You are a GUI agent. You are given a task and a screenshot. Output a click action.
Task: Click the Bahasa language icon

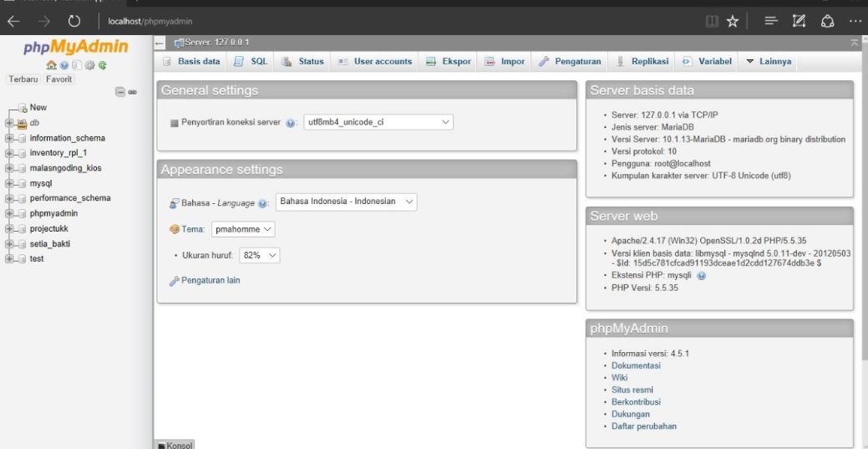(x=174, y=203)
